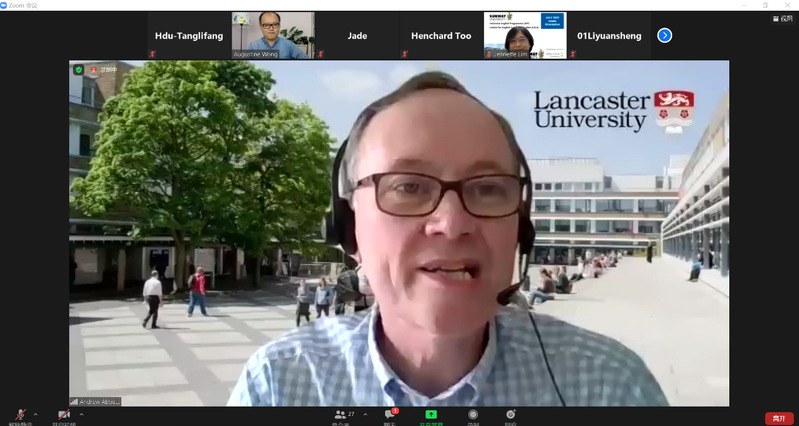Image resolution: width=799 pixels, height=426 pixels.
Task: Select the Hdu-Tanglifang participant tile
Action: [x=189, y=36]
